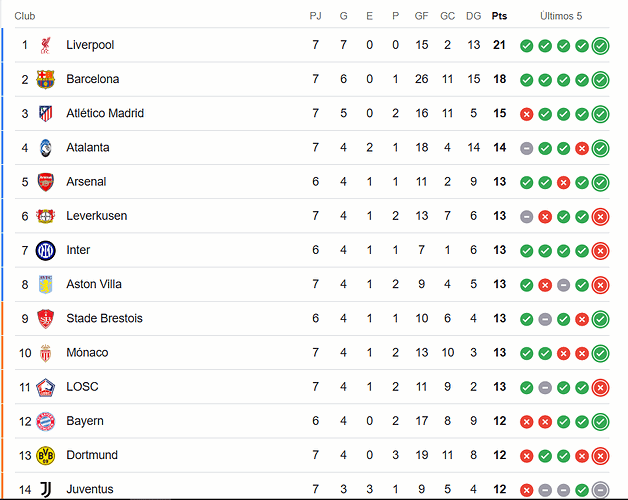Open the Arsenal crest icon

point(46,182)
